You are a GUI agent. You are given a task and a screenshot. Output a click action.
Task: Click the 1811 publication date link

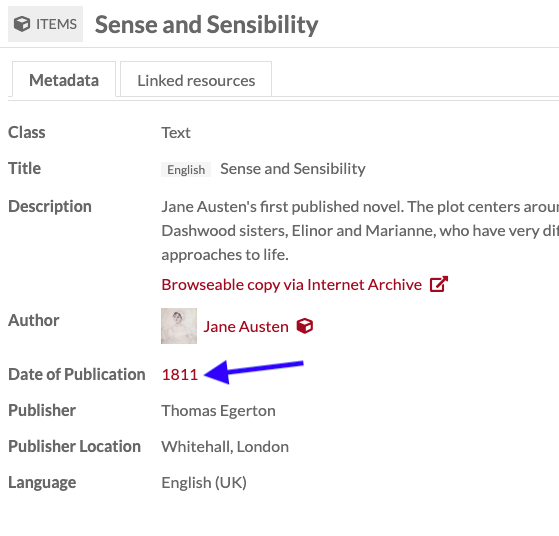pos(180,374)
